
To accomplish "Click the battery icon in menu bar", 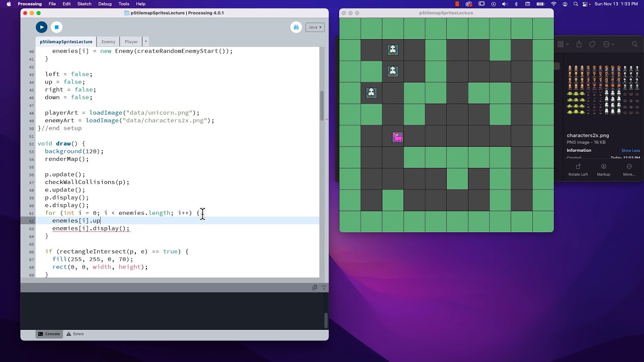I will click(540, 4).
